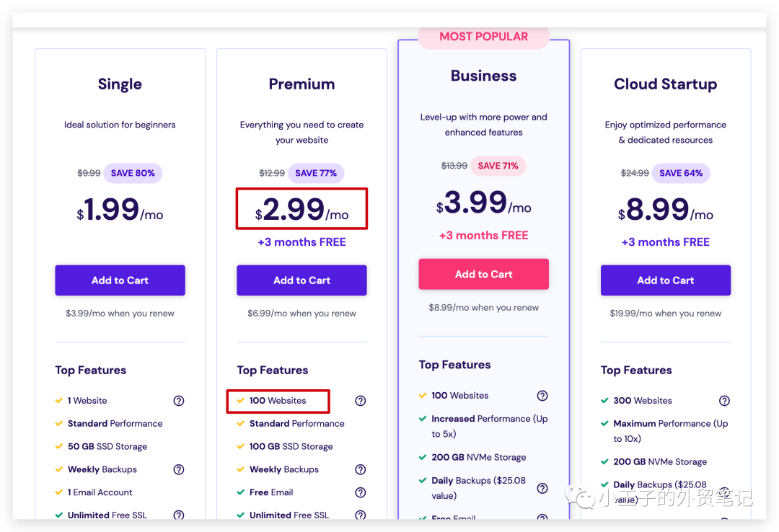
Task: Click help icon beside Cloud Startup 300 Websites
Action: point(724,401)
